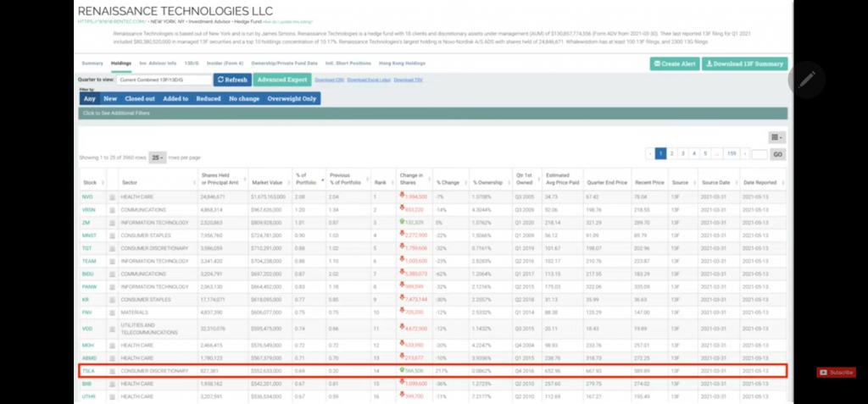Image resolution: width=868 pixels, height=404 pixels.
Task: Open the Quarter to view selector
Action: point(164,80)
